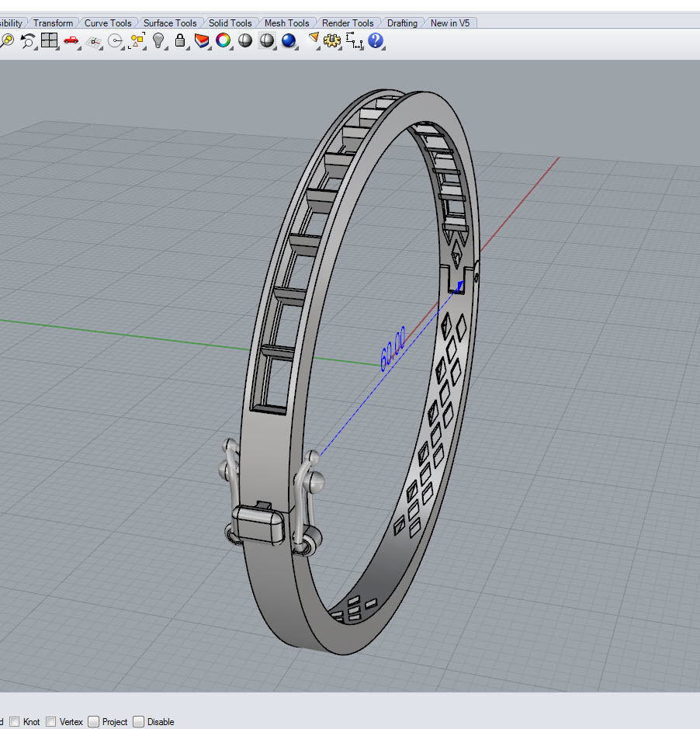Select the blue 60.00 dimension text
The image size is (700, 729).
coord(393,349)
